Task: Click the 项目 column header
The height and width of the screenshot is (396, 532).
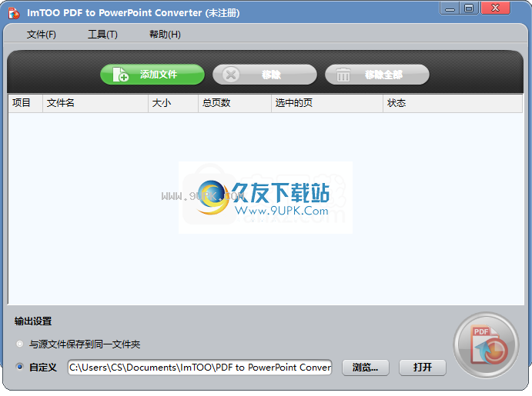Action: pyautogui.click(x=25, y=103)
